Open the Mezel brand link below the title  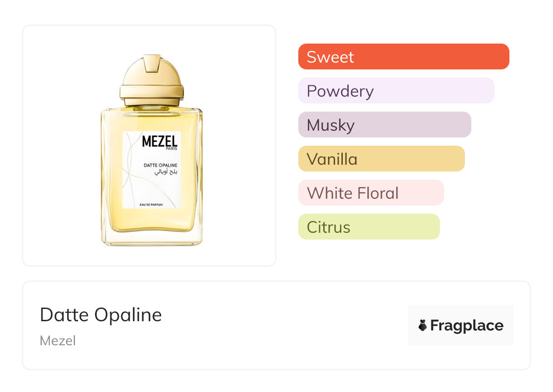point(58,341)
